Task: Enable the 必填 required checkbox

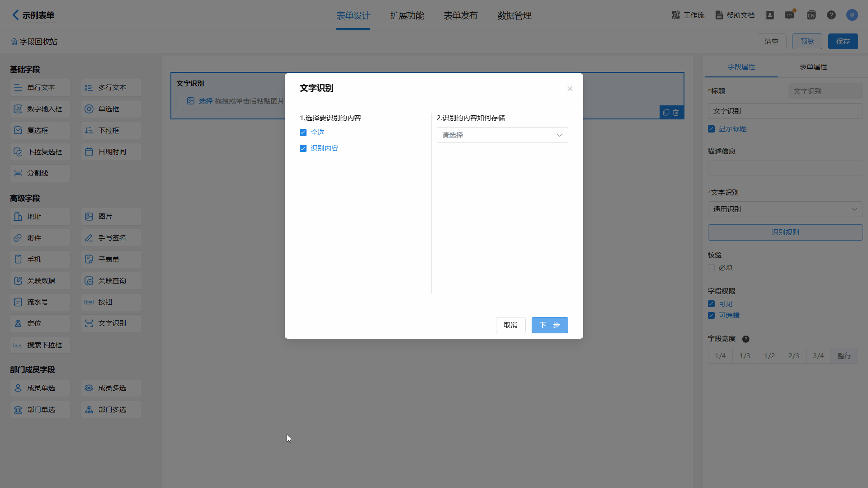Action: pos(712,268)
